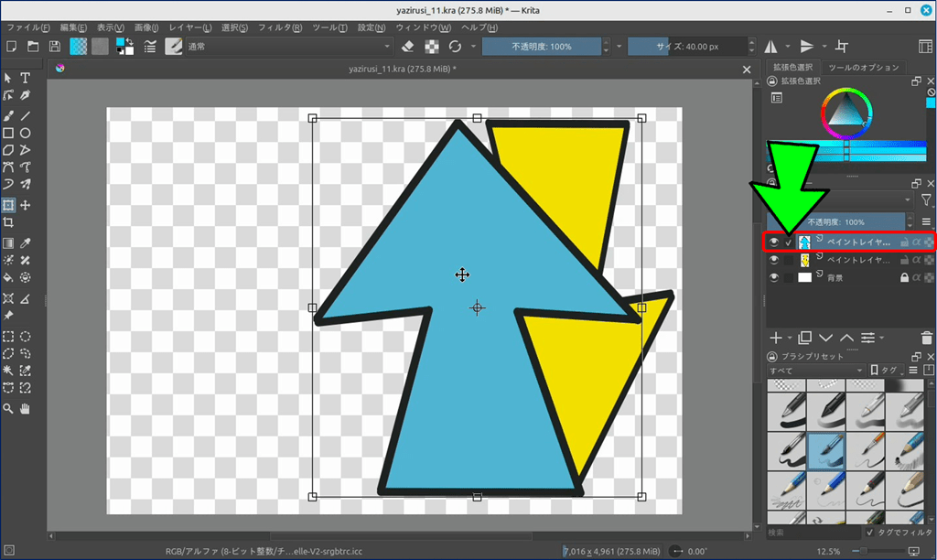Screen dimensions: 937x560
Task: Save the document with the floppy icon
Action: click(55, 47)
